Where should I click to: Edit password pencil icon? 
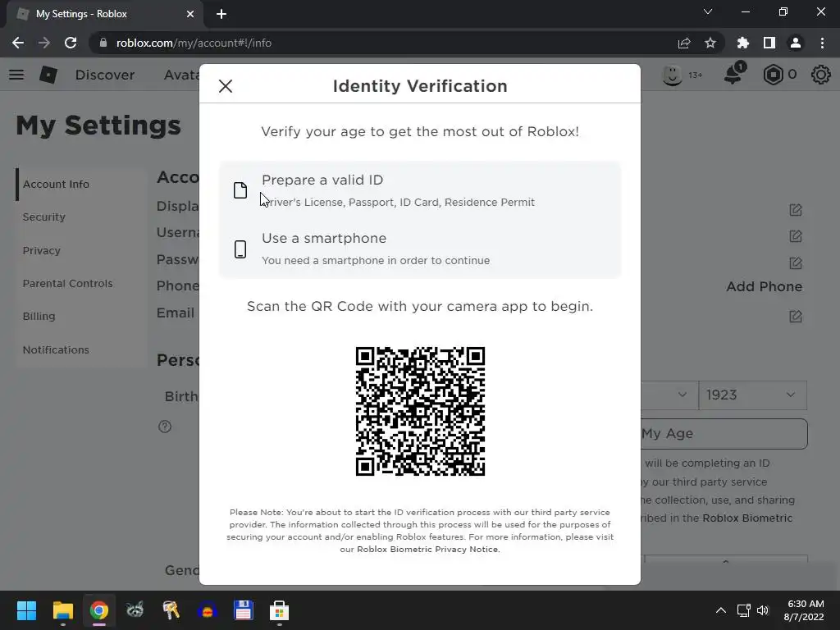(796, 262)
